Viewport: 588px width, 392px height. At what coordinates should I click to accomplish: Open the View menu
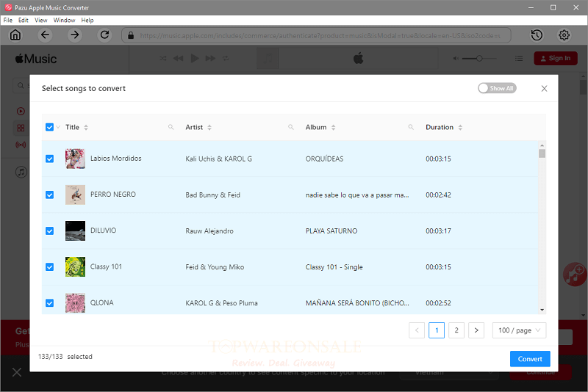(41, 21)
